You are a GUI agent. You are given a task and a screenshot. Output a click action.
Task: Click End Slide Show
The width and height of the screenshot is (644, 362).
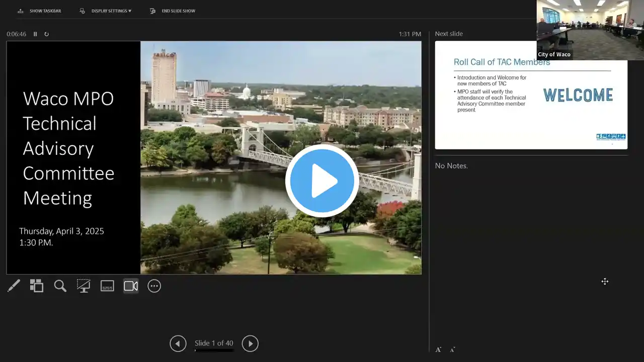[173, 11]
